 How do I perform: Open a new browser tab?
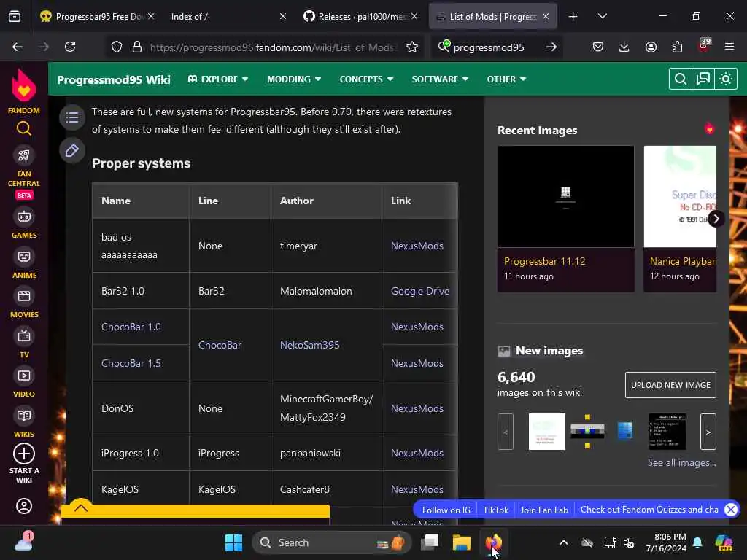click(x=573, y=17)
